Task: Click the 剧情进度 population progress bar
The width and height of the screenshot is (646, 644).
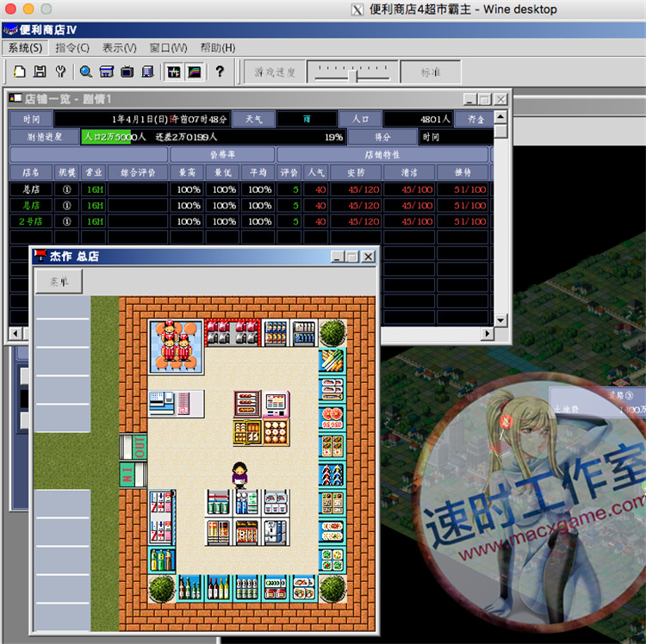Action: click(x=213, y=137)
